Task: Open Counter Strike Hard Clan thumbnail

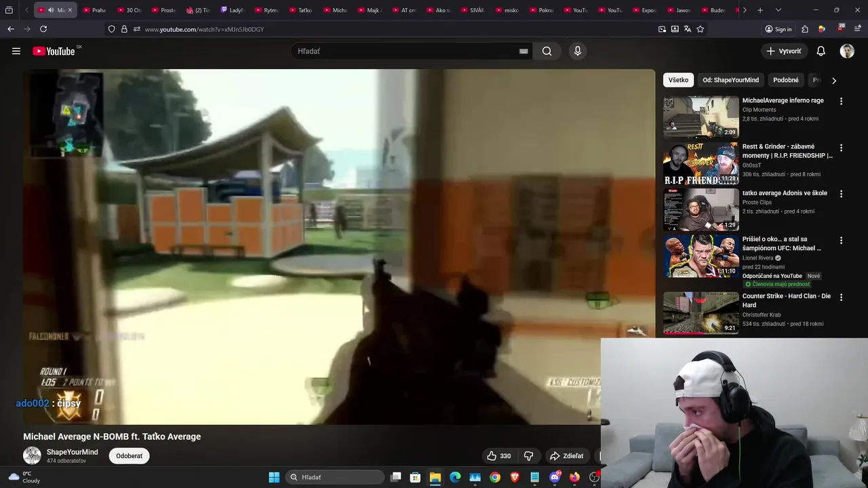Action: click(701, 312)
